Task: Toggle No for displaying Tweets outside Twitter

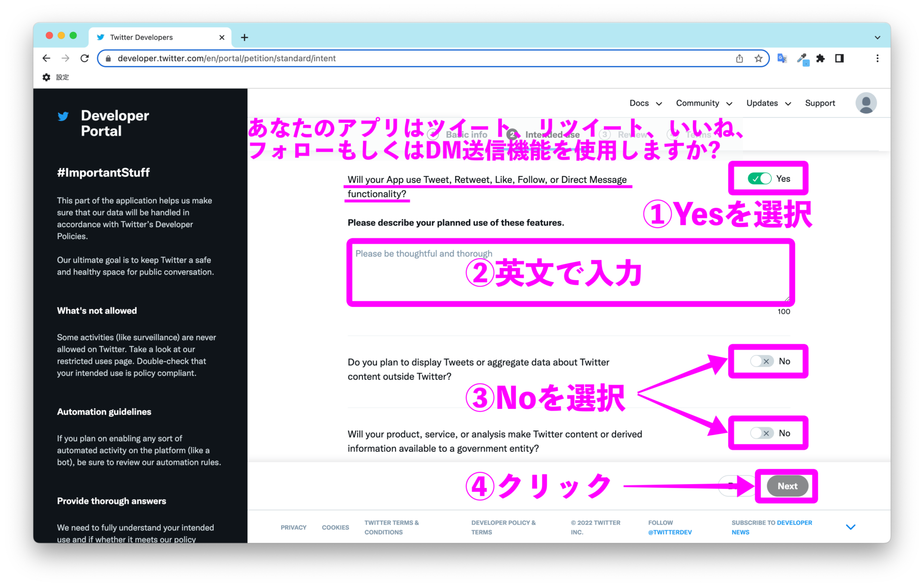Action: point(761,361)
